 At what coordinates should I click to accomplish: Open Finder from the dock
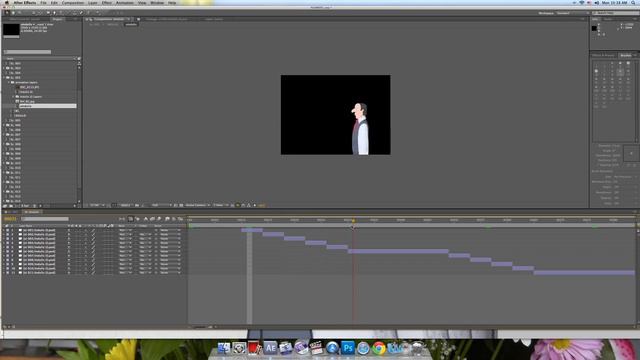(224, 348)
